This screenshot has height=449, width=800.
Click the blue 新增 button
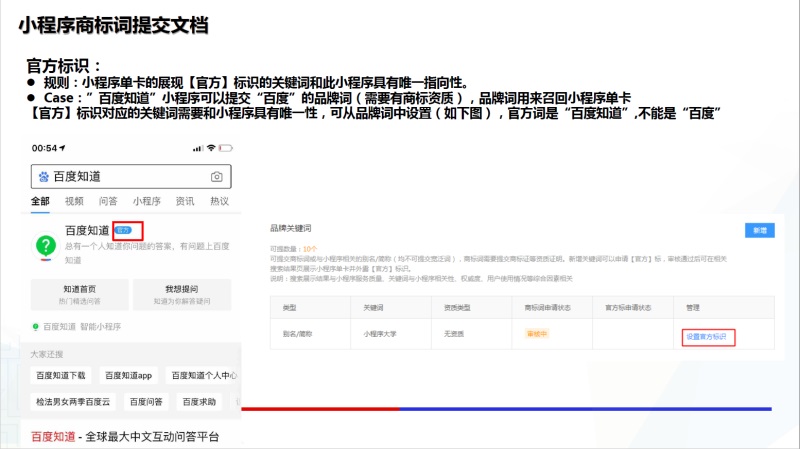760,231
